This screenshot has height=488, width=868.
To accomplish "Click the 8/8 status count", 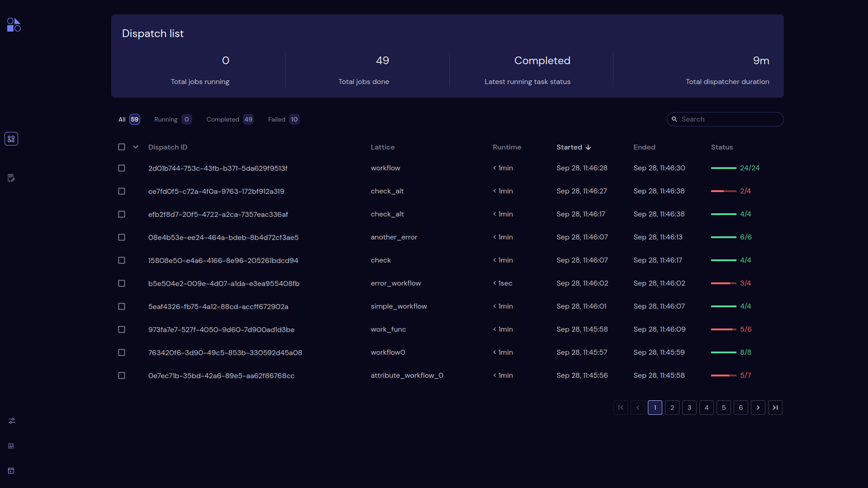I will (745, 352).
